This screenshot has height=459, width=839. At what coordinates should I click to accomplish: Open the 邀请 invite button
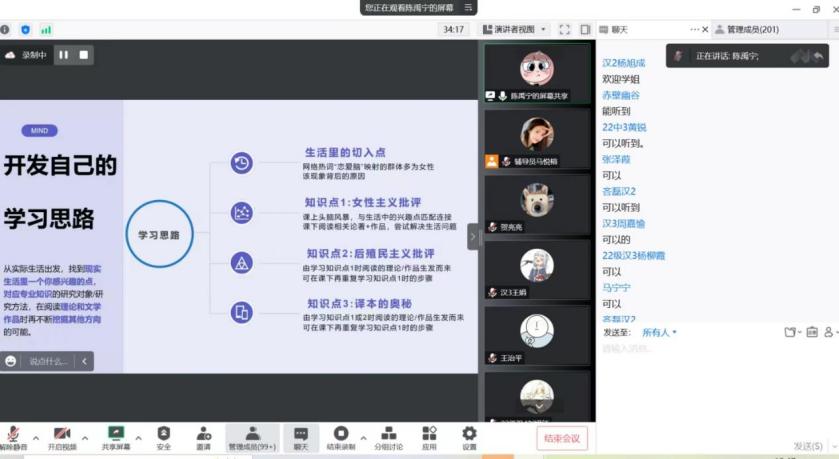(203, 438)
